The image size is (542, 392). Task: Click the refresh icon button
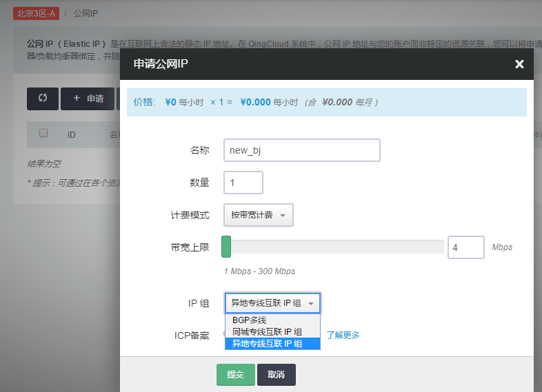tap(43, 99)
